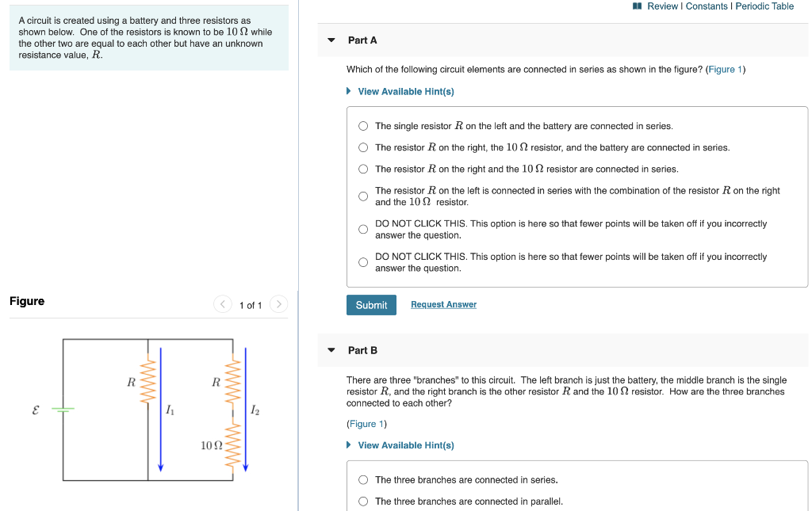Collapse the Part A section
The width and height of the screenshot is (812, 511).
pyautogui.click(x=331, y=40)
